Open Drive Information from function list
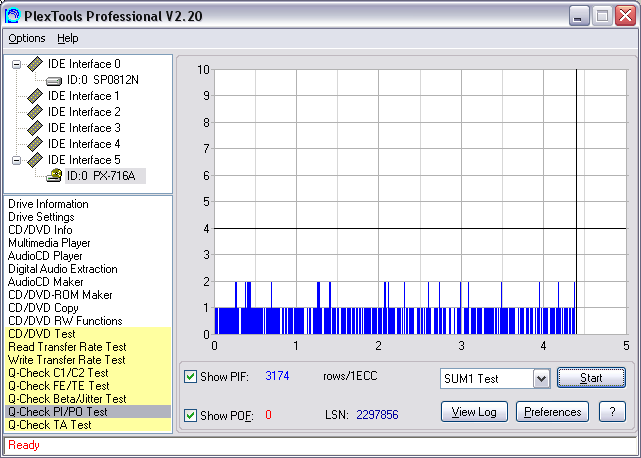The width and height of the screenshot is (641, 458). (48, 204)
